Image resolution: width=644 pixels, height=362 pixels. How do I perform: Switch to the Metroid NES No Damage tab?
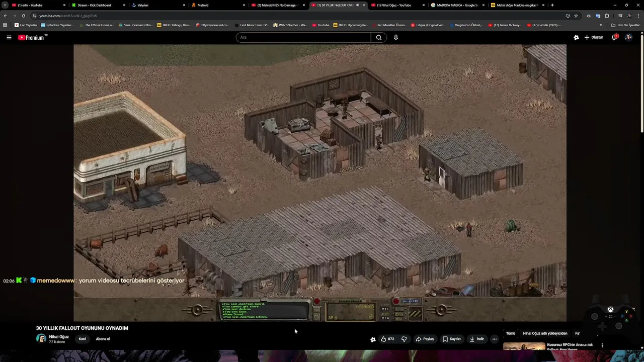(x=278, y=5)
